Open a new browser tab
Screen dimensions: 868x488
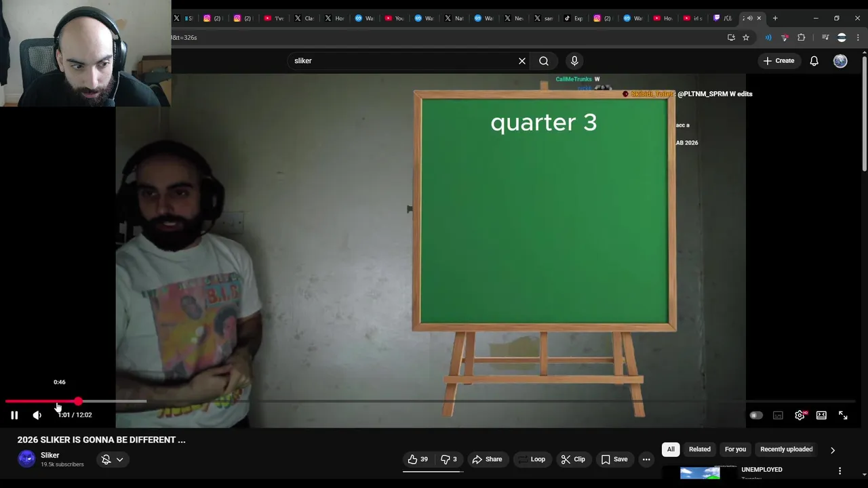(775, 18)
